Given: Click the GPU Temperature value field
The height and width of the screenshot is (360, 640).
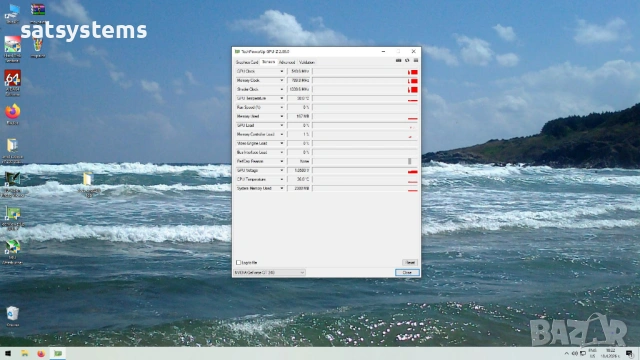Looking at the screenshot, I should pyautogui.click(x=299, y=98).
